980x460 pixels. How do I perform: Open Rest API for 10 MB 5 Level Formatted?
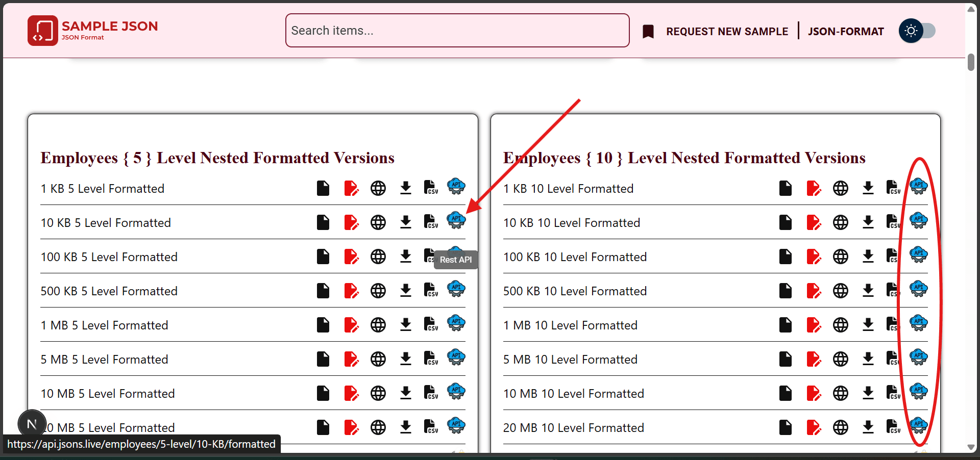click(x=456, y=391)
